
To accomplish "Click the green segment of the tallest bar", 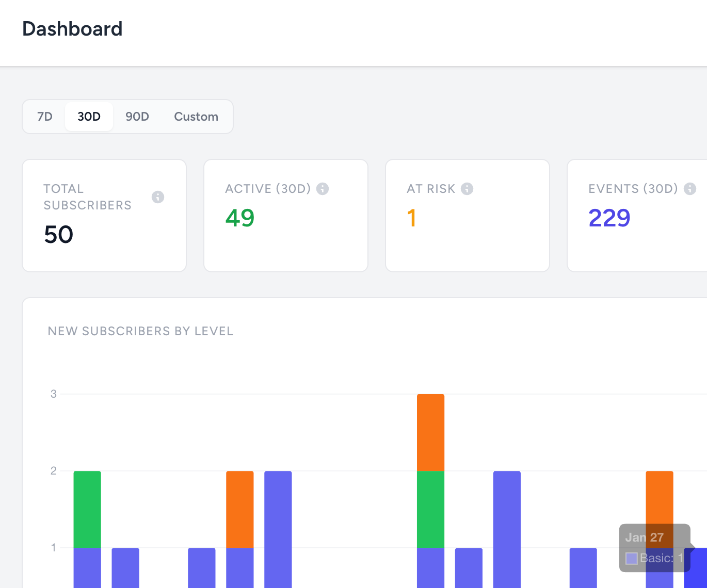I will tap(430, 508).
